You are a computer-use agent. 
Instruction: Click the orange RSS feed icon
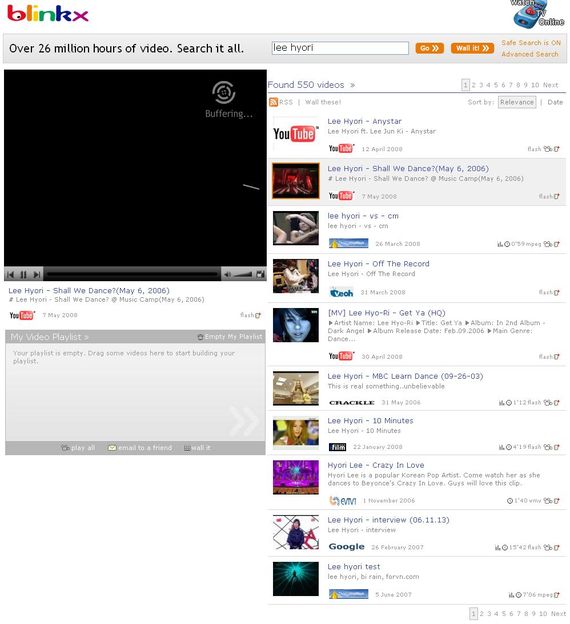(x=273, y=102)
